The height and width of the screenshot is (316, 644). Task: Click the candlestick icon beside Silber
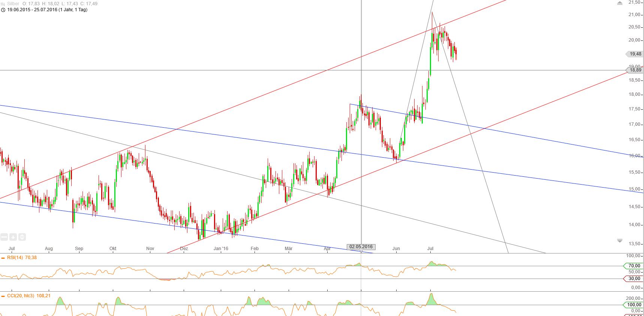[x=3, y=4]
